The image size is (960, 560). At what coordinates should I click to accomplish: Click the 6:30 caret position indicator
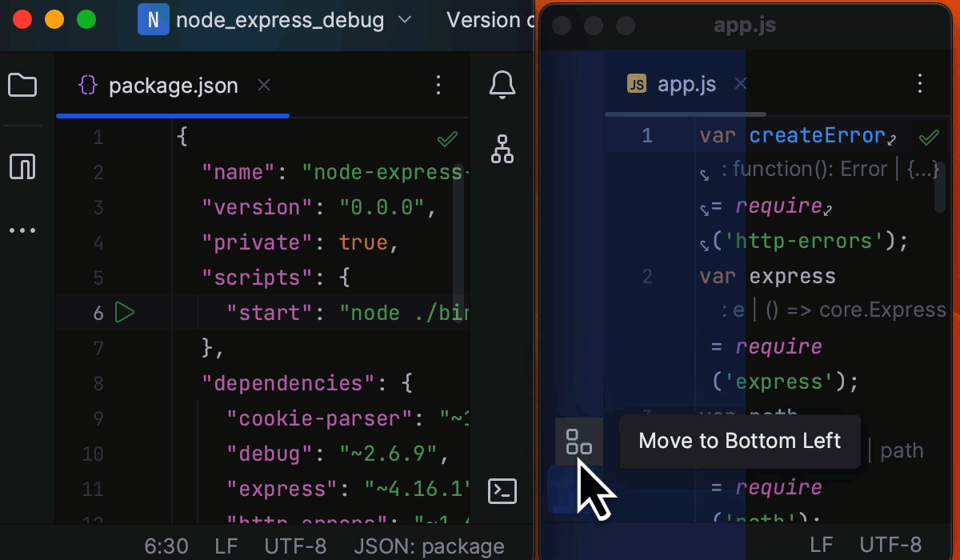click(166, 546)
